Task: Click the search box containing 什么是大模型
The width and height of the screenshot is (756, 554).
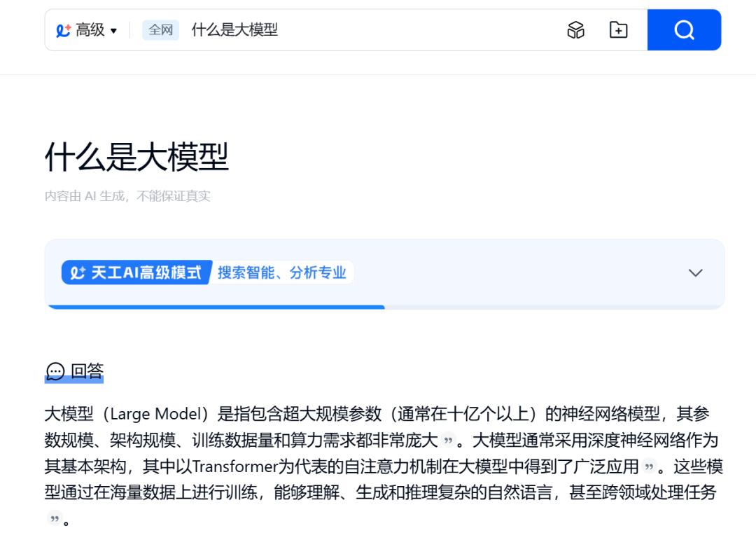Action: 364,30
